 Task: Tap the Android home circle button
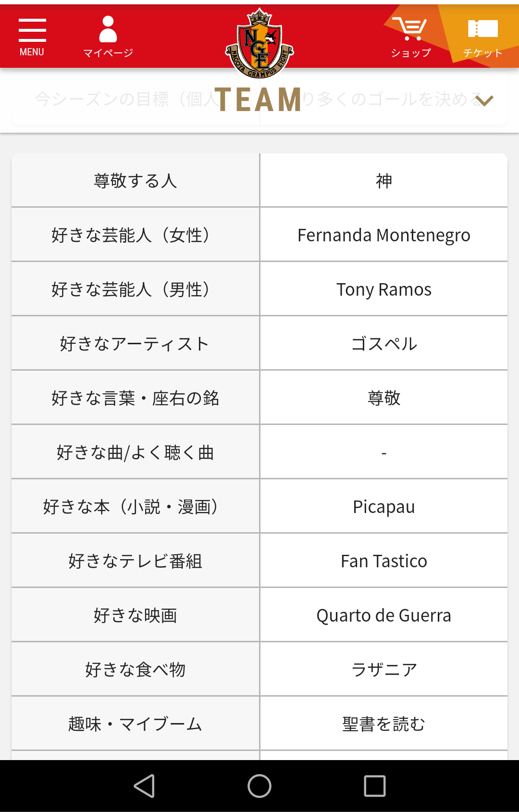coord(259,786)
